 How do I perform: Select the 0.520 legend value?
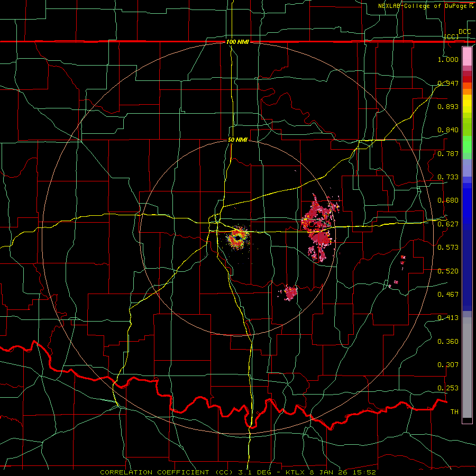(448, 271)
